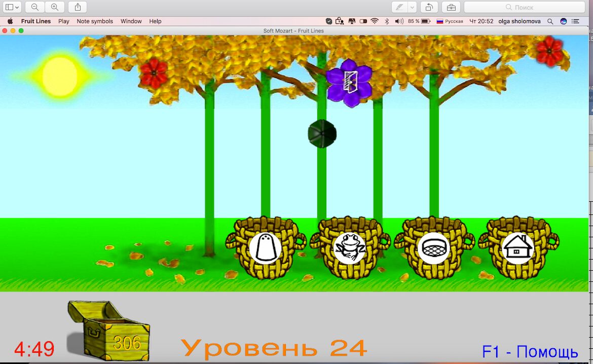Open the Help menu
This screenshot has width=593, height=364.
pyautogui.click(x=155, y=21)
